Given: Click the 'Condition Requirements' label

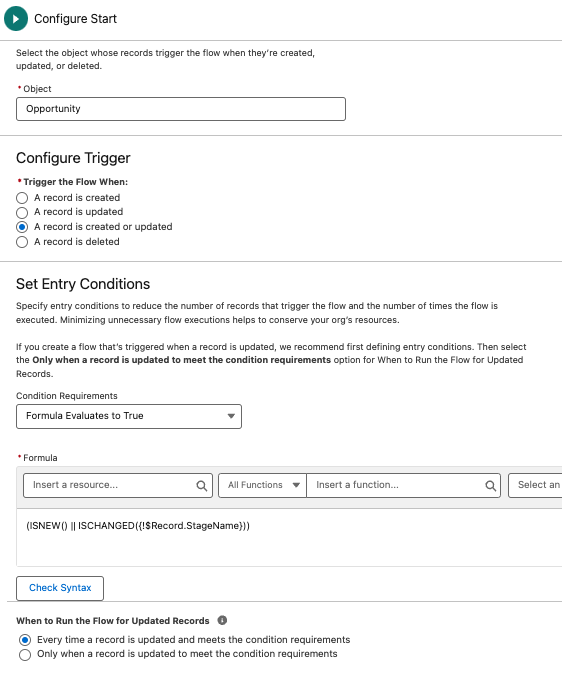Looking at the screenshot, I should pyautogui.click(x=67, y=396).
